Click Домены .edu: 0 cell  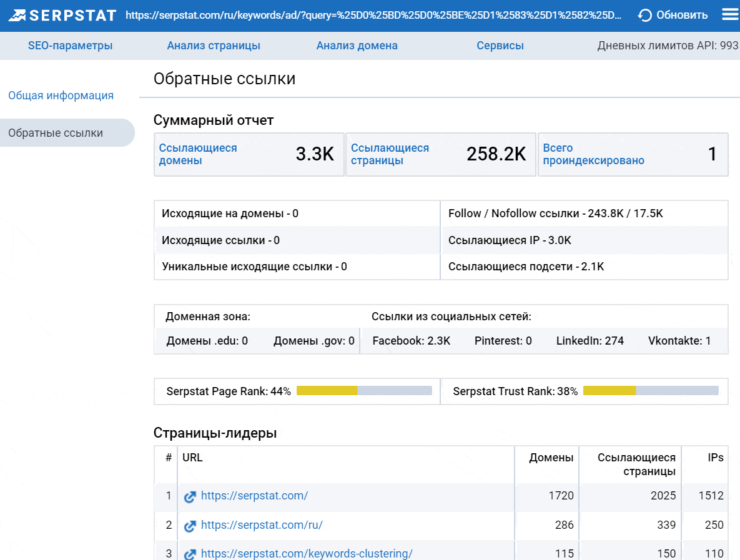[207, 341]
